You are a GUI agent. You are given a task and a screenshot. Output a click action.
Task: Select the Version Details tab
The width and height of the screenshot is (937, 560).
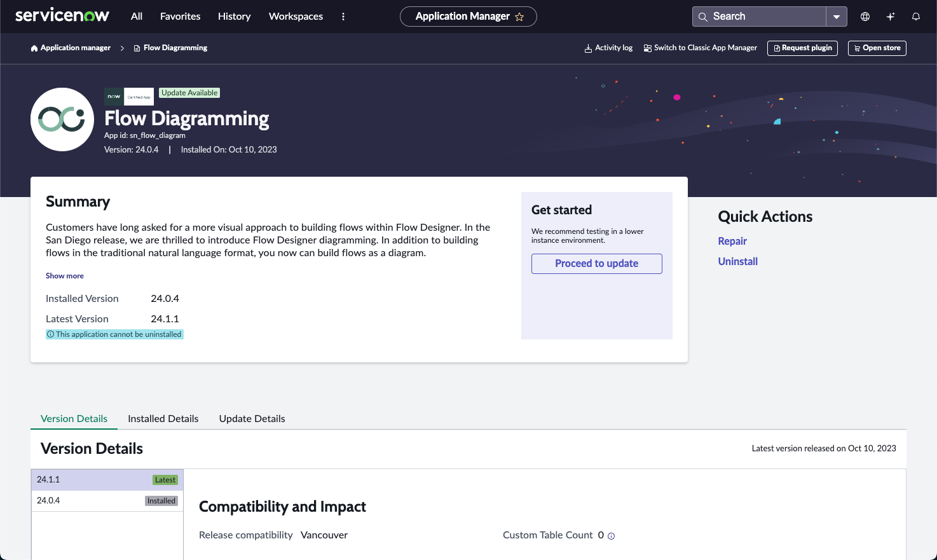[74, 419]
